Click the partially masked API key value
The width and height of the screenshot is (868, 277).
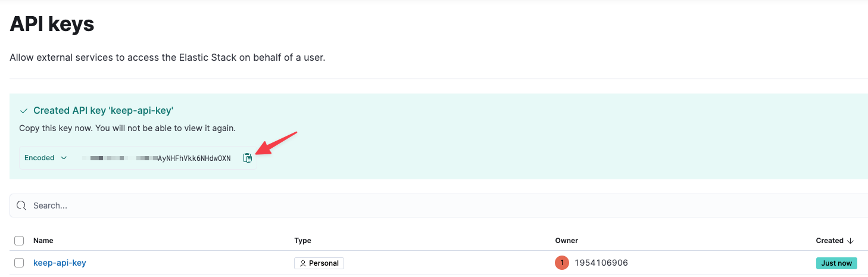(156, 158)
